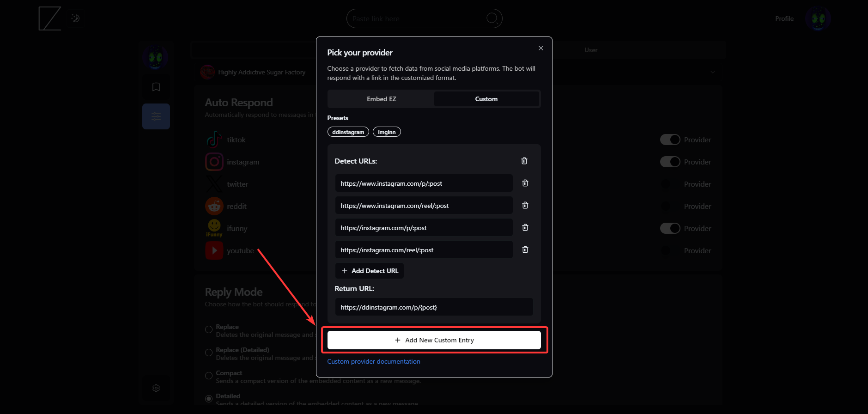Viewport: 868px width, 414px height.
Task: Delete the instagram.com/reel/:post detect URL
Action: point(525,250)
